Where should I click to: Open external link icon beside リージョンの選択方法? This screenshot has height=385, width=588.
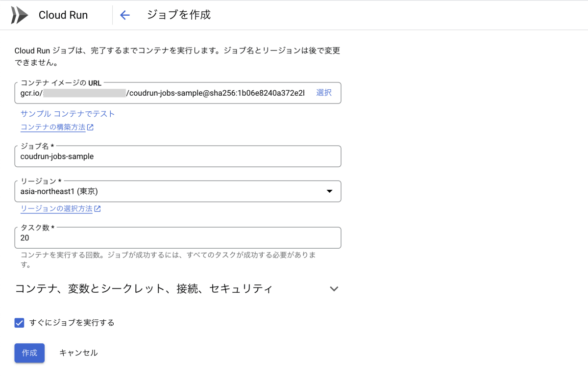(x=98, y=209)
